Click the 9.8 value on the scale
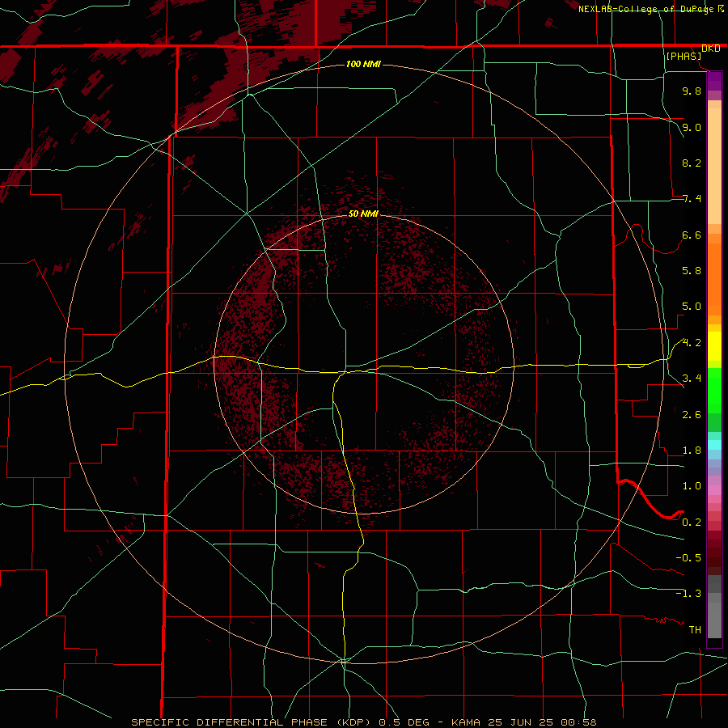Image resolution: width=728 pixels, height=728 pixels. [x=692, y=91]
